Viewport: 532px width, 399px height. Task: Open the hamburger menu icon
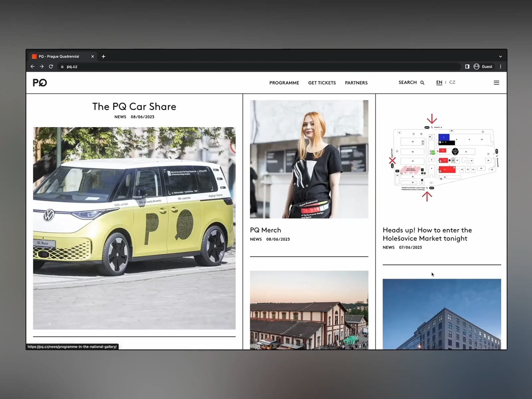(x=496, y=82)
